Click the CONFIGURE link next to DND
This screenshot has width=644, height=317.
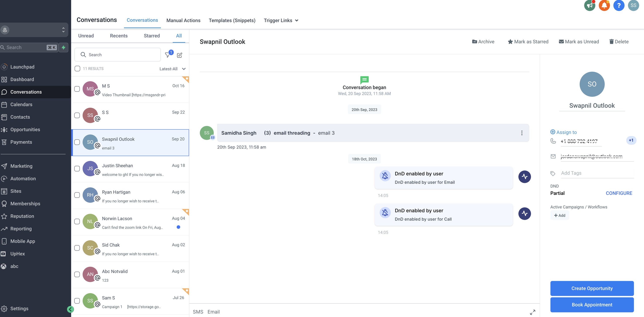click(619, 193)
